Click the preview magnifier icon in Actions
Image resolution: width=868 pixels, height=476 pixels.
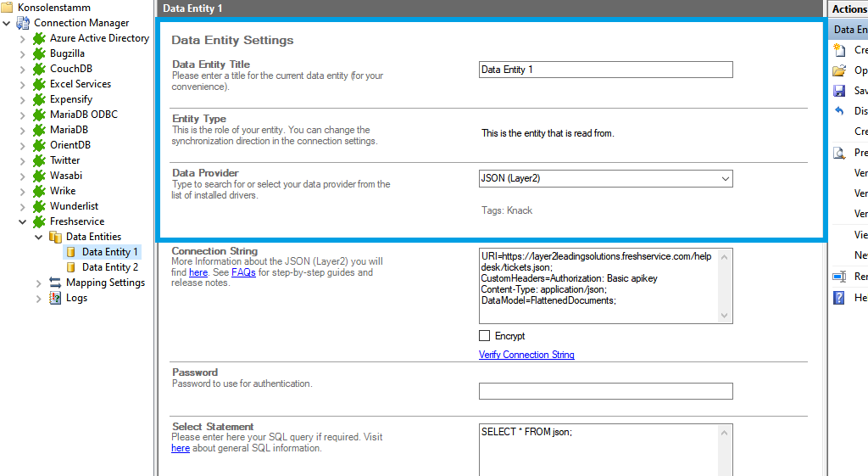(840, 153)
